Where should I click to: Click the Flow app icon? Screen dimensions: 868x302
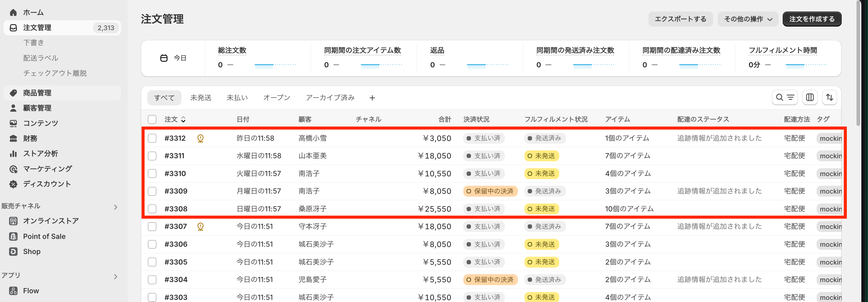coord(13,291)
